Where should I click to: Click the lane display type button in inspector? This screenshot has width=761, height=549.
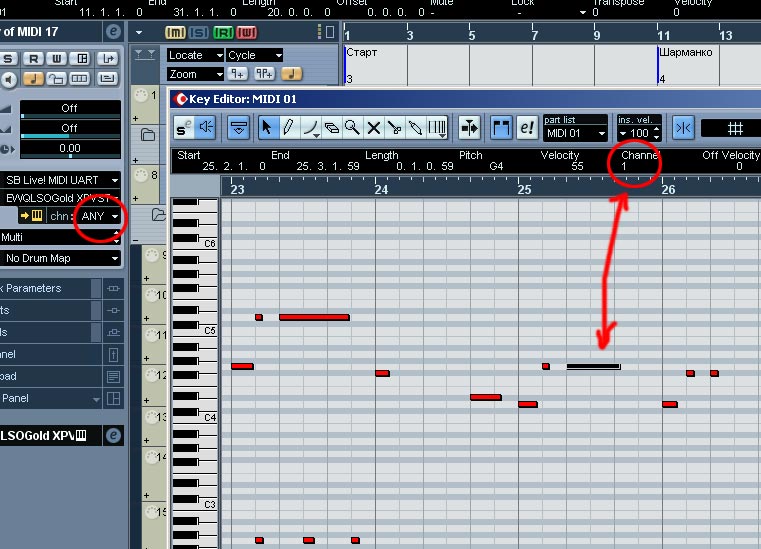coord(80,79)
